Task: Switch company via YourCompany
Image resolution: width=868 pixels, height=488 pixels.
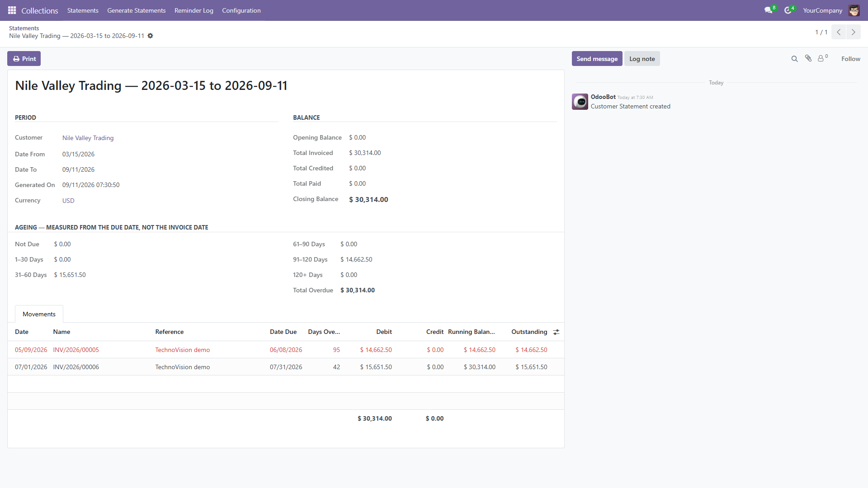Action: tap(822, 10)
